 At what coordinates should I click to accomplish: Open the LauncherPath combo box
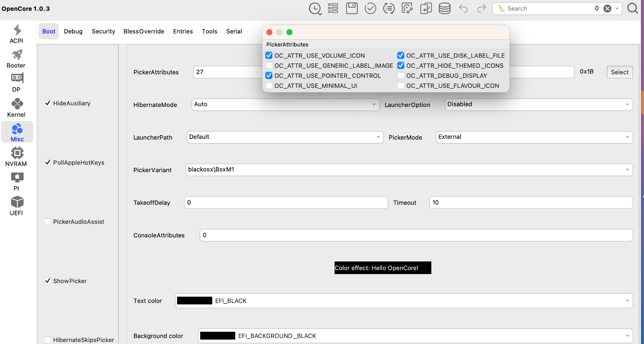pyautogui.click(x=285, y=137)
